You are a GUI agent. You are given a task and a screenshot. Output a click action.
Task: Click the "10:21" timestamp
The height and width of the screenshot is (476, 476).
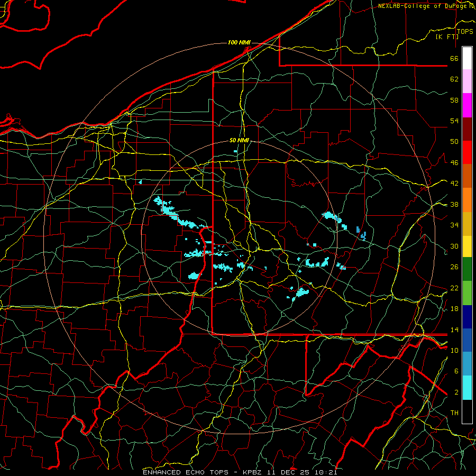coord(326,472)
